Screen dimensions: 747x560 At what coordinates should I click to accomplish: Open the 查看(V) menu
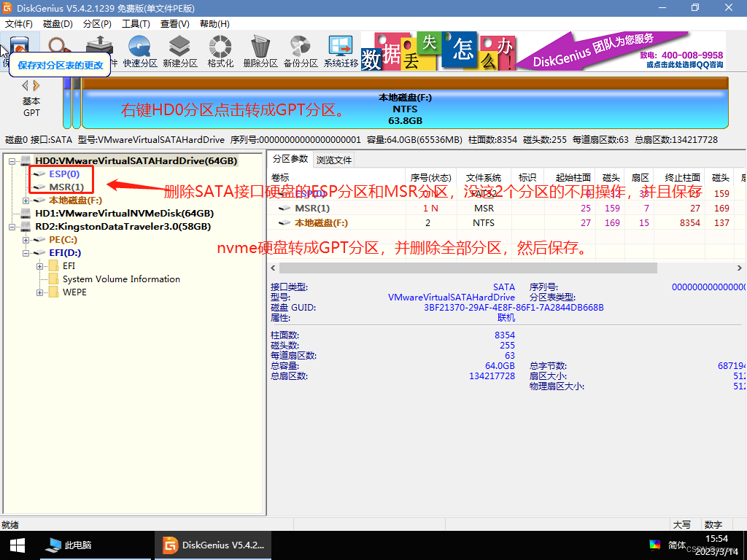175,24
